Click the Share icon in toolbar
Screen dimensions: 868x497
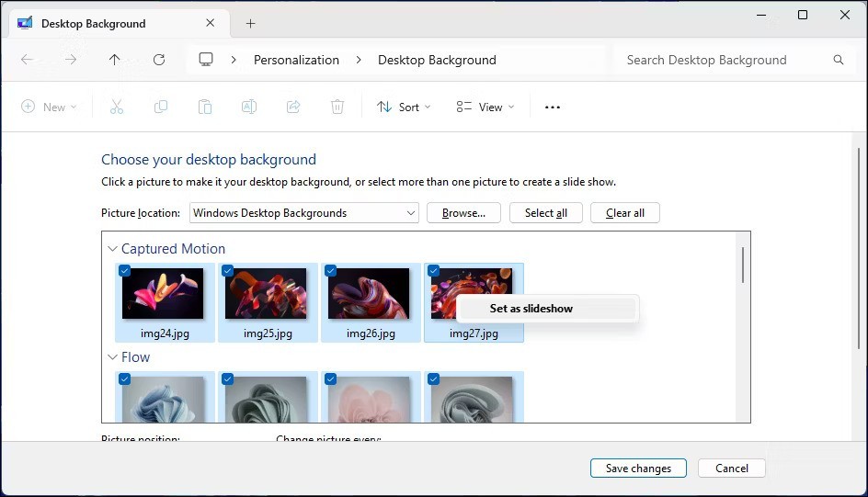pos(293,107)
